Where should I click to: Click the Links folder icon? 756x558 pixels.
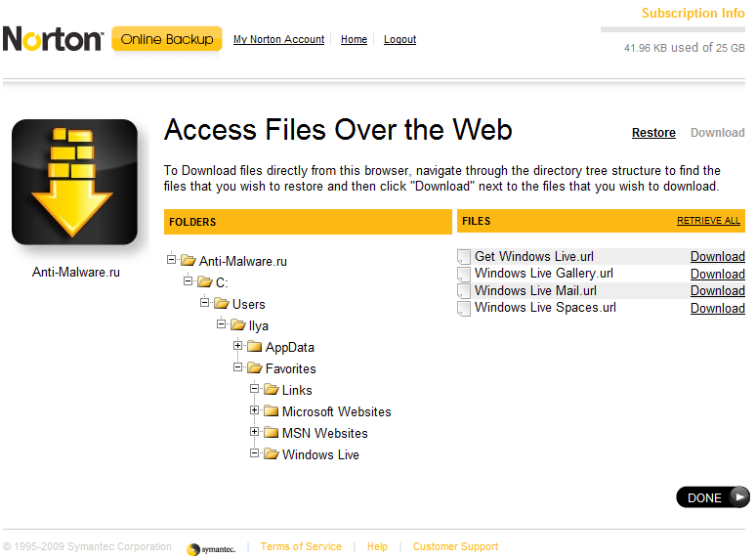point(272,390)
